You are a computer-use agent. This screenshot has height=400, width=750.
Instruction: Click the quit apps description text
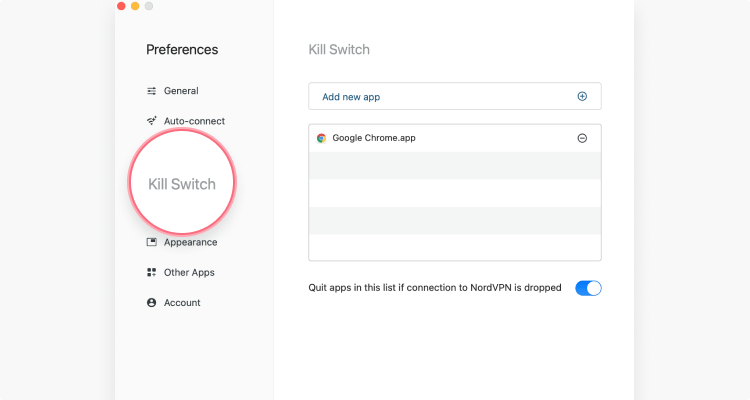click(435, 288)
